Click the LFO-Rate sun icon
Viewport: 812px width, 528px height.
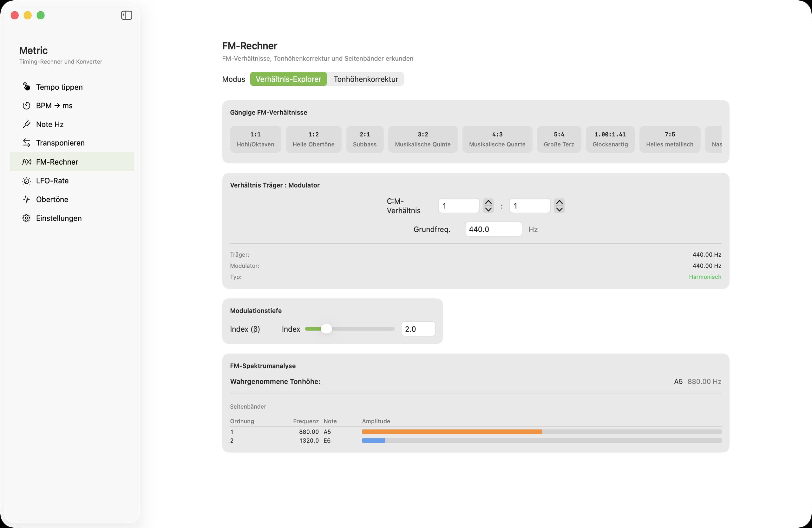point(26,181)
